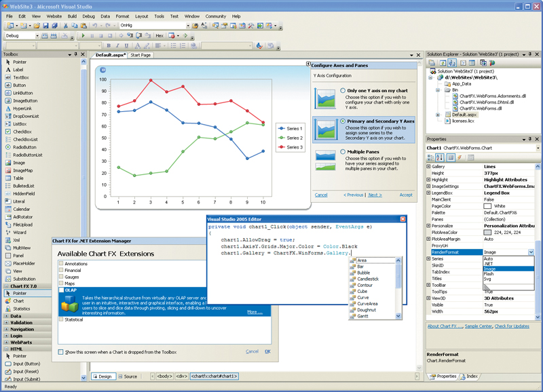The width and height of the screenshot is (543, 392).
Task: Check the Statistical extension checkbox
Action: click(61, 319)
